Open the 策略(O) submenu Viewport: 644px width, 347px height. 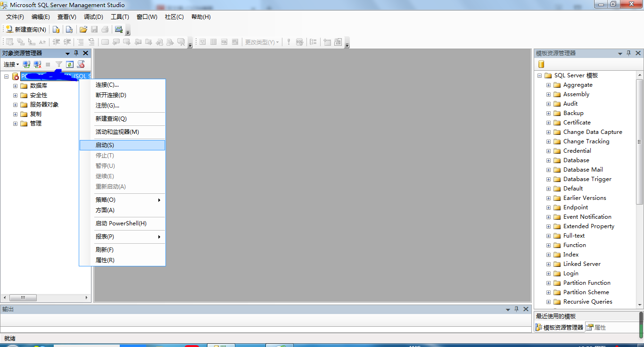click(123, 200)
